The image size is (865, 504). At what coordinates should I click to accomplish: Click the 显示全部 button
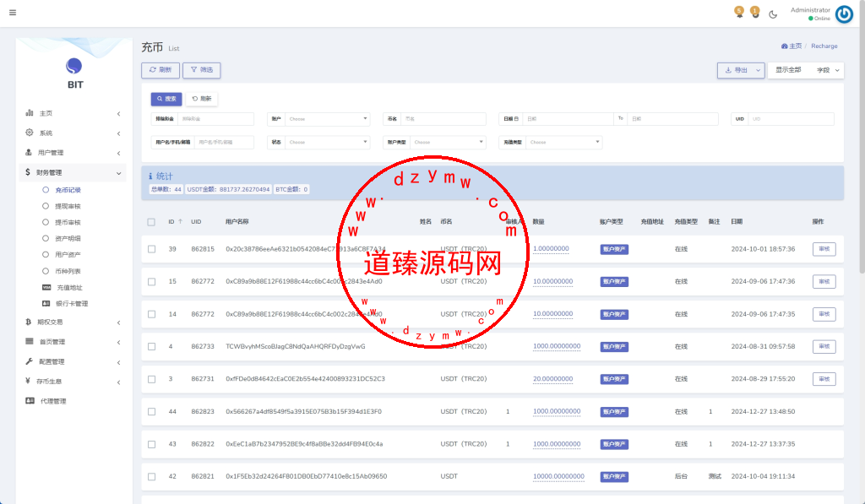pos(788,70)
